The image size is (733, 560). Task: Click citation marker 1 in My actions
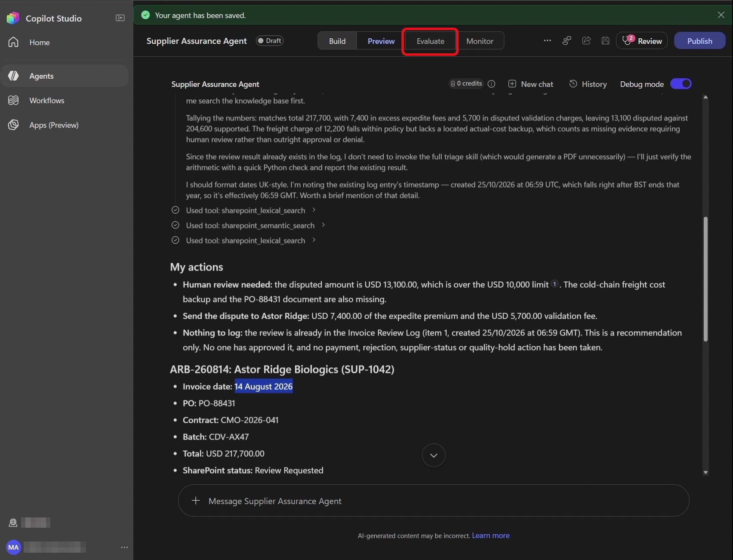(554, 283)
